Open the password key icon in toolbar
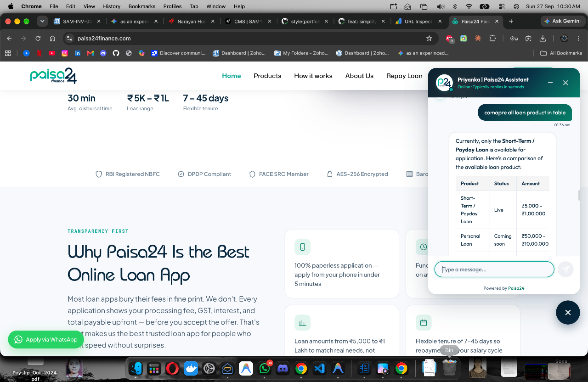This screenshot has height=382, width=588. pyautogui.click(x=514, y=39)
